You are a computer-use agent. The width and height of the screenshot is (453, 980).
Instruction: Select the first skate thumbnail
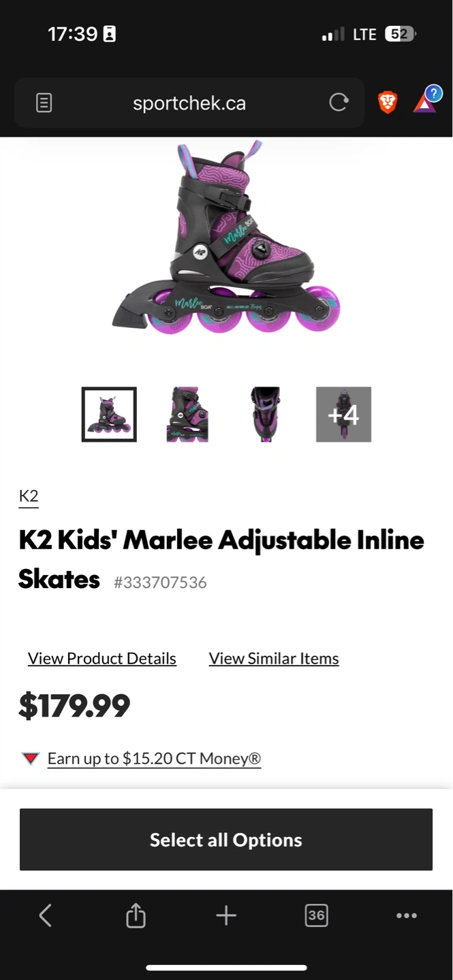(x=109, y=414)
